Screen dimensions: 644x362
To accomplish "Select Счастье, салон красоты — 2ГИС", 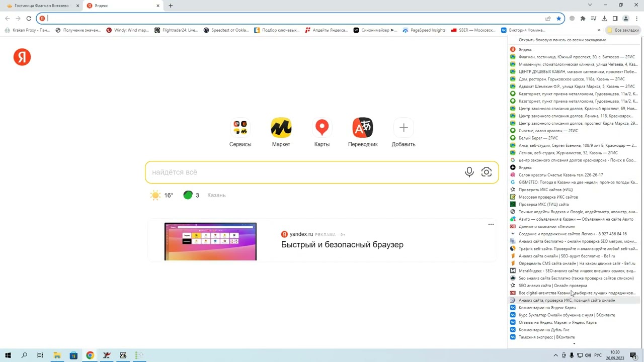I will (x=574, y=131).
